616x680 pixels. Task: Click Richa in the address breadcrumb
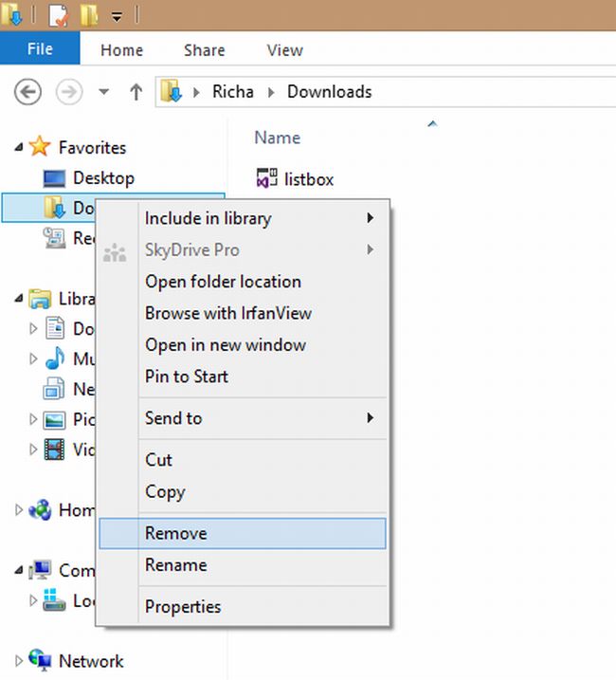(233, 91)
